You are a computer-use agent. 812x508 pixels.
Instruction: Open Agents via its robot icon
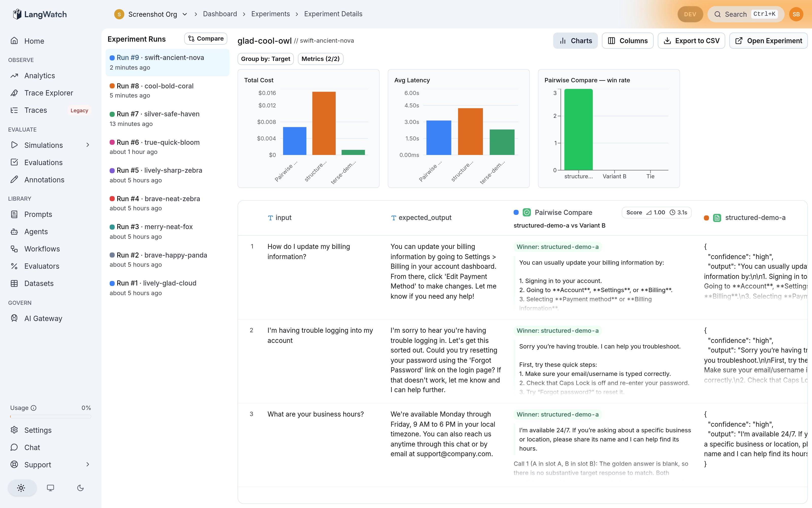pos(14,231)
